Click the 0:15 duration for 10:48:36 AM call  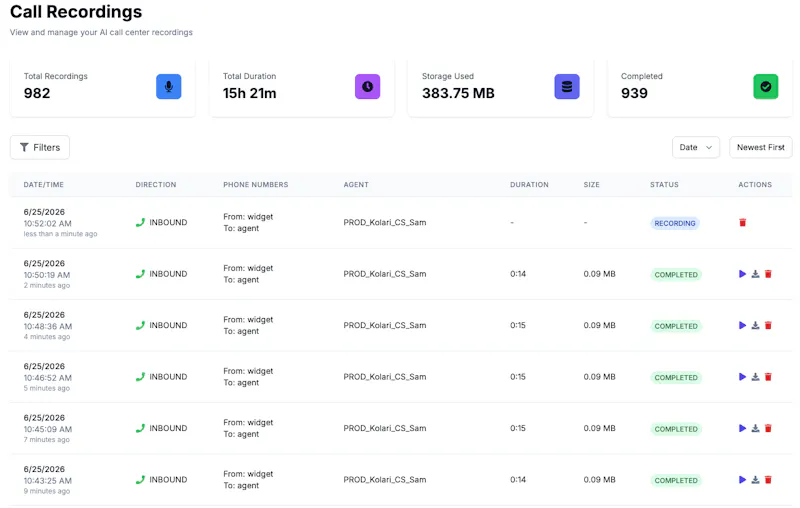[518, 325]
